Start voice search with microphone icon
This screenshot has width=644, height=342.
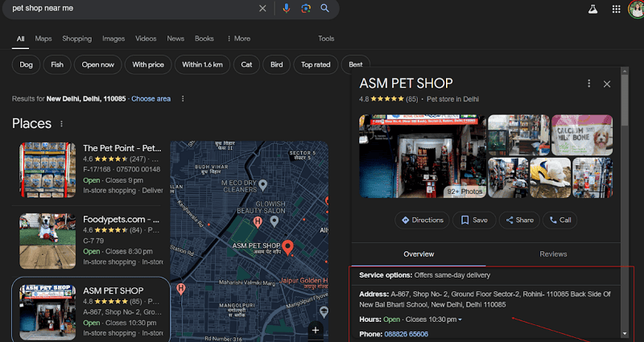click(x=287, y=8)
